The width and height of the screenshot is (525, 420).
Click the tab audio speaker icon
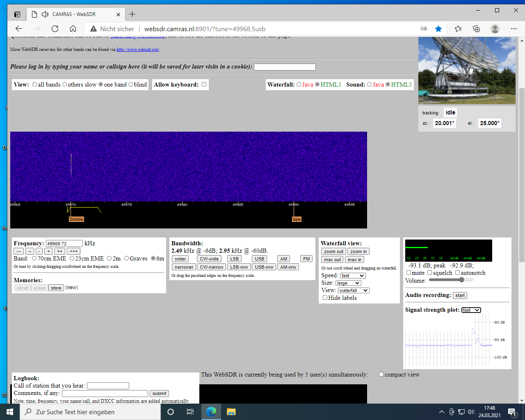[45, 14]
